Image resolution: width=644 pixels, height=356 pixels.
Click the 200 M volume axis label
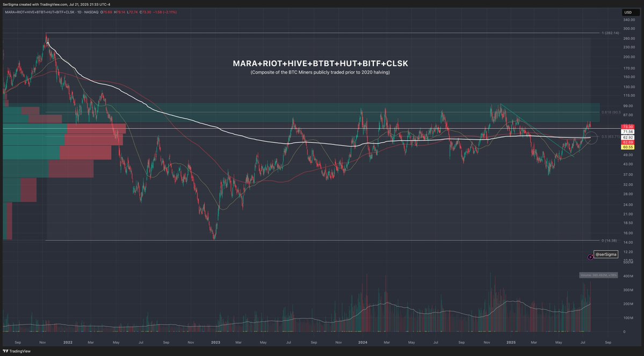[x=628, y=304]
